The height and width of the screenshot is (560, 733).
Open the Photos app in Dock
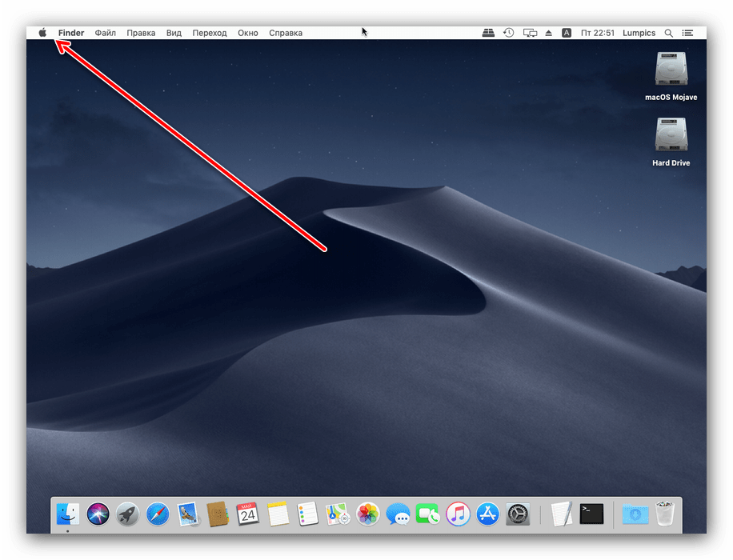368,514
